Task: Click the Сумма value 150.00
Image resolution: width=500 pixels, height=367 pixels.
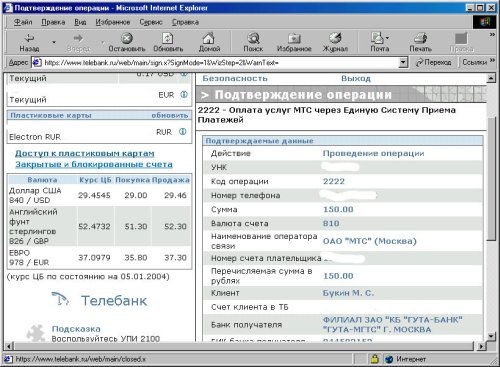Action: point(338,210)
